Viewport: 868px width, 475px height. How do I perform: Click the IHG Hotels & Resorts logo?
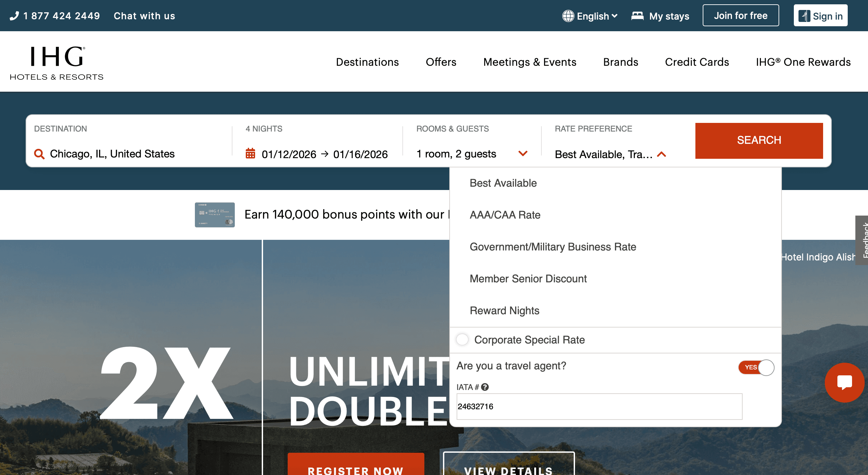(x=57, y=63)
